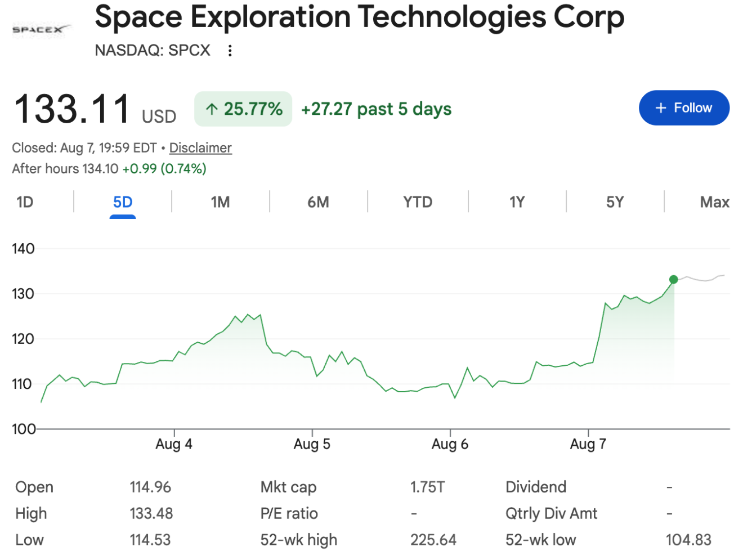This screenshot has width=743, height=560.
Task: Open the Disclaimer link
Action: 200,147
